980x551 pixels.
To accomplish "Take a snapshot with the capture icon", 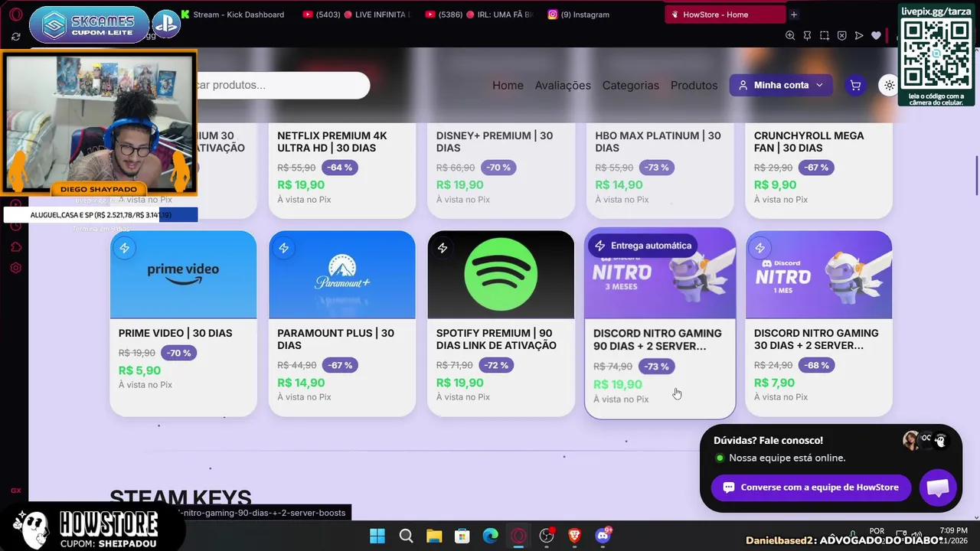I will [x=825, y=35].
